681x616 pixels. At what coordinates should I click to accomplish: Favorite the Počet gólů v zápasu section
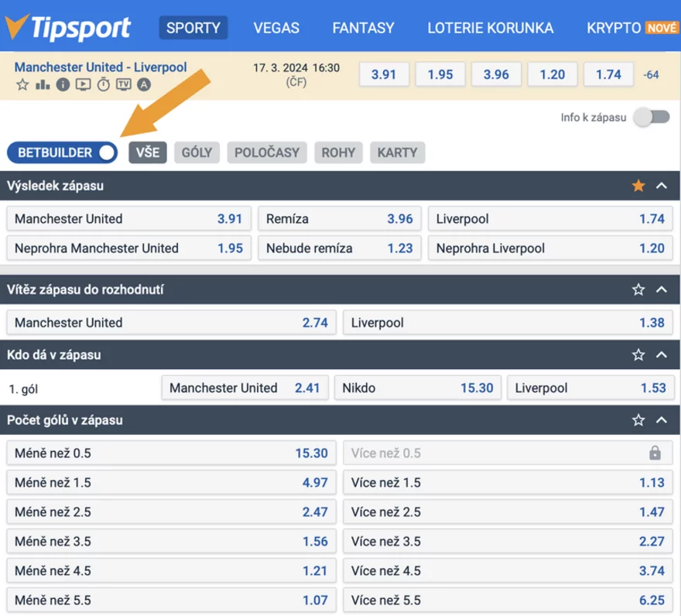coord(638,419)
